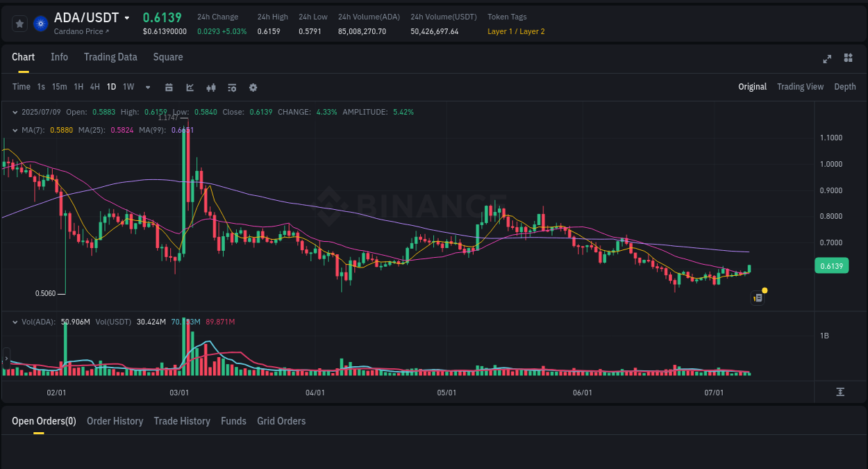This screenshot has width=868, height=469.
Task: Select the 4H timeframe
Action: click(x=94, y=87)
